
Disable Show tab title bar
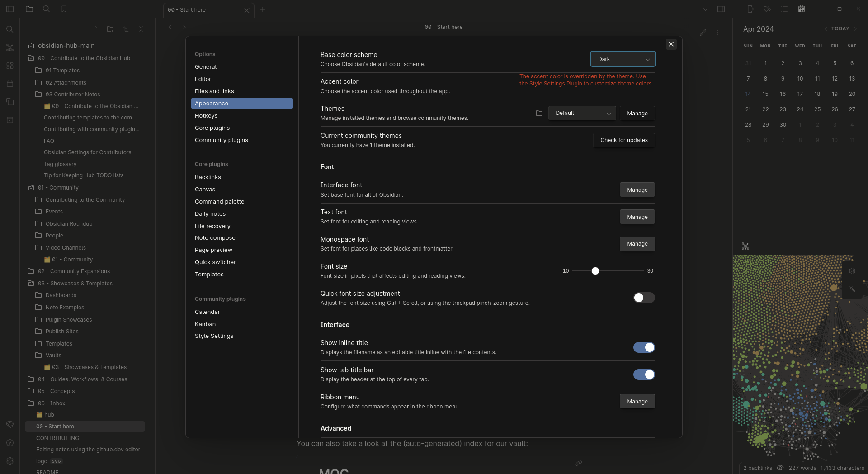644,374
